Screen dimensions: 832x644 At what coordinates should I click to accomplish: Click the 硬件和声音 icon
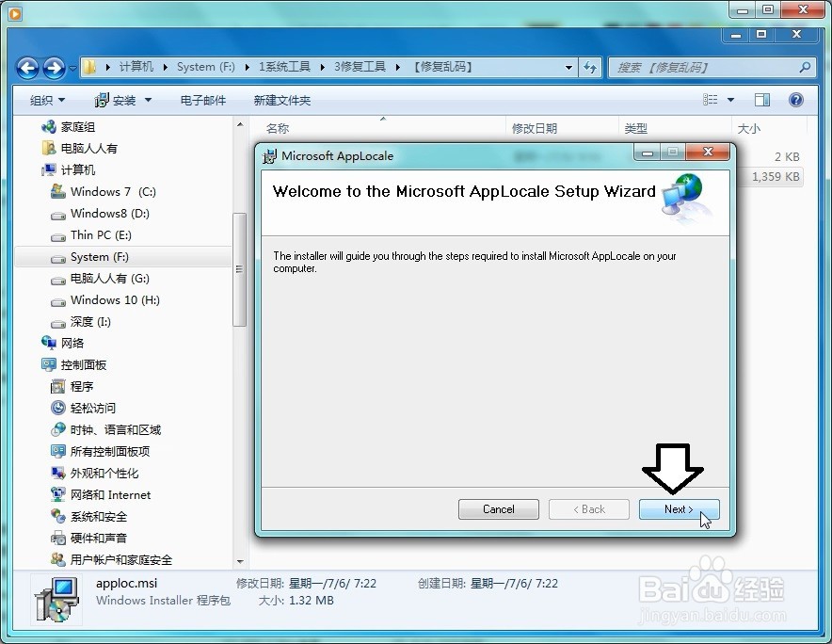57,538
